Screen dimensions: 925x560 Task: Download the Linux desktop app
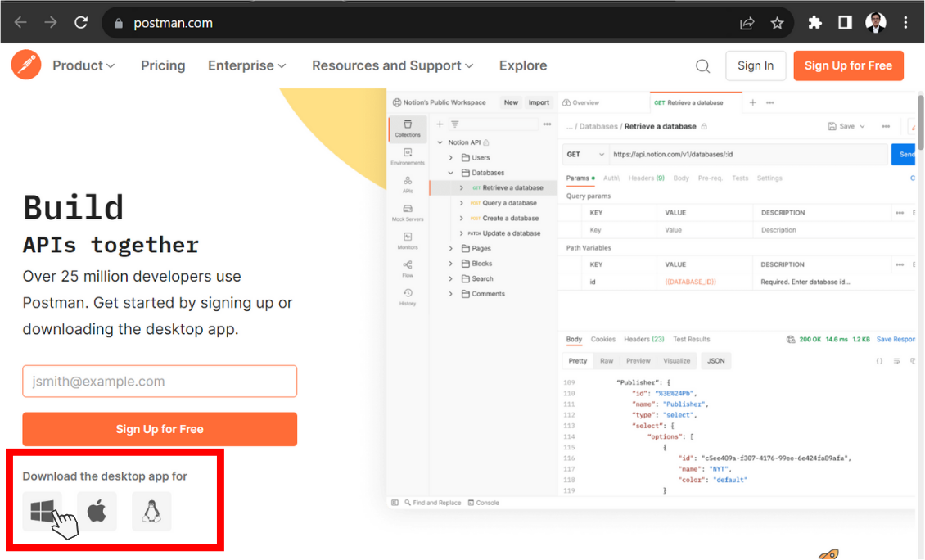[x=151, y=511]
